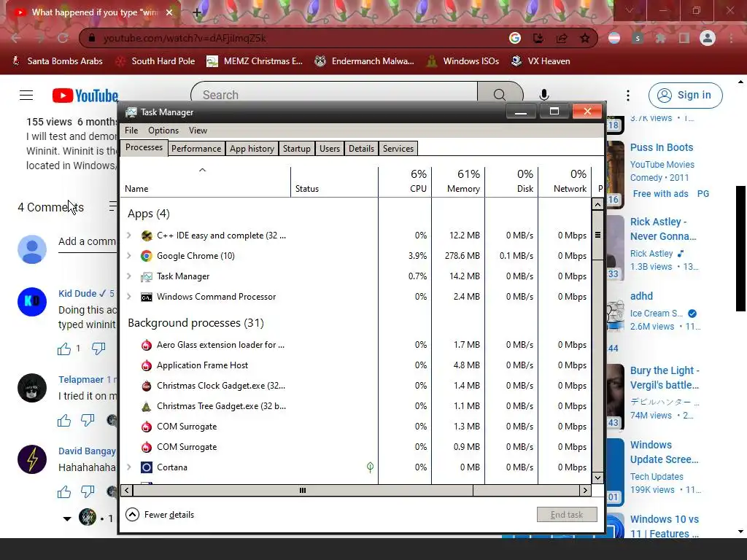Select the Christmas Tree Gadget icon

click(146, 405)
